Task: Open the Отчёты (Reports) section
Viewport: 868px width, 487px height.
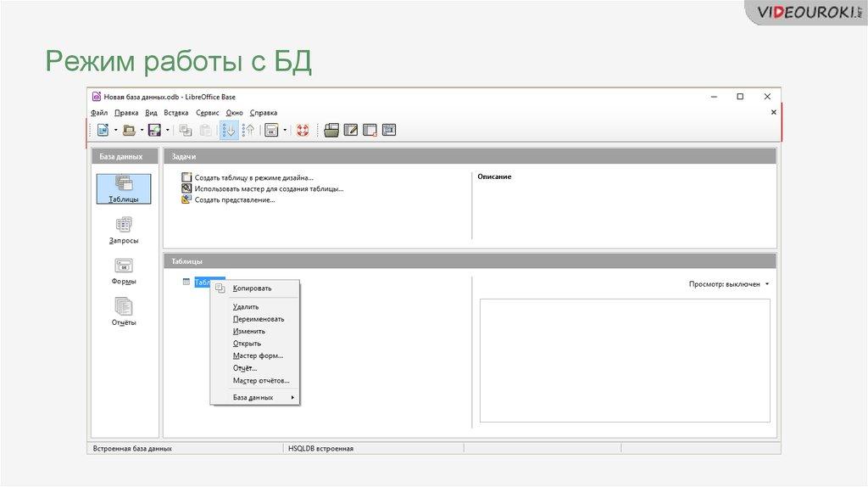Action: 124,311
